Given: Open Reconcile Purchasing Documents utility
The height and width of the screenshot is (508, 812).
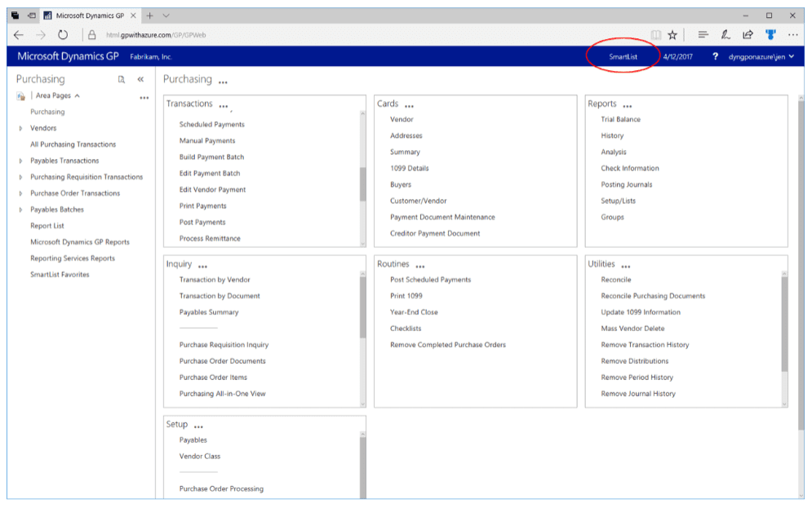Looking at the screenshot, I should (653, 296).
